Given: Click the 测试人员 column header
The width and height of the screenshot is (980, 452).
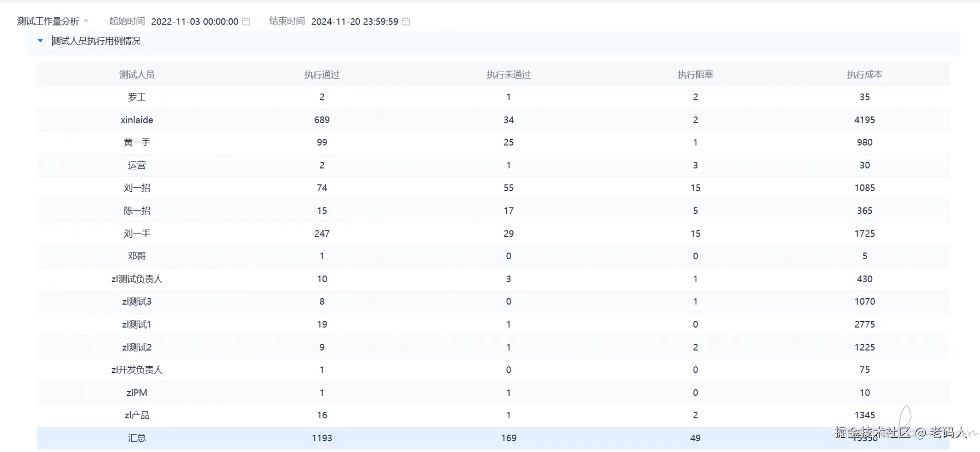Looking at the screenshot, I should pyautogui.click(x=137, y=74).
